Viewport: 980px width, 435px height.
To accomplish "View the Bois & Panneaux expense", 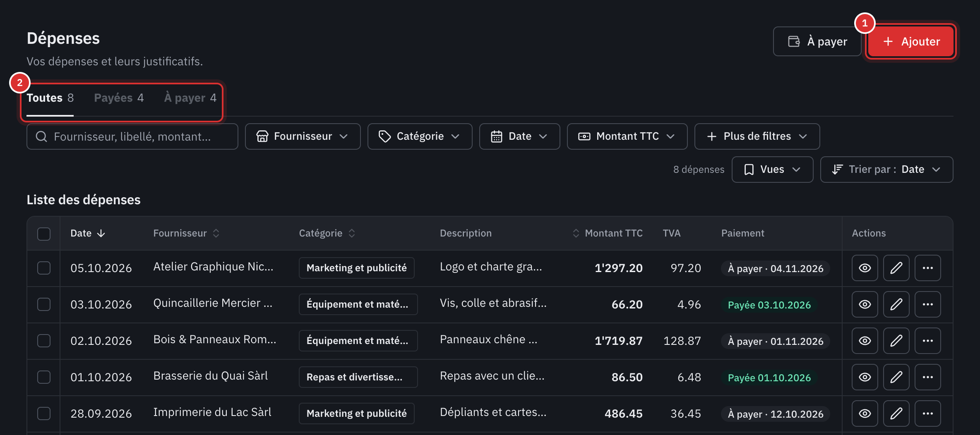I will tap(865, 341).
